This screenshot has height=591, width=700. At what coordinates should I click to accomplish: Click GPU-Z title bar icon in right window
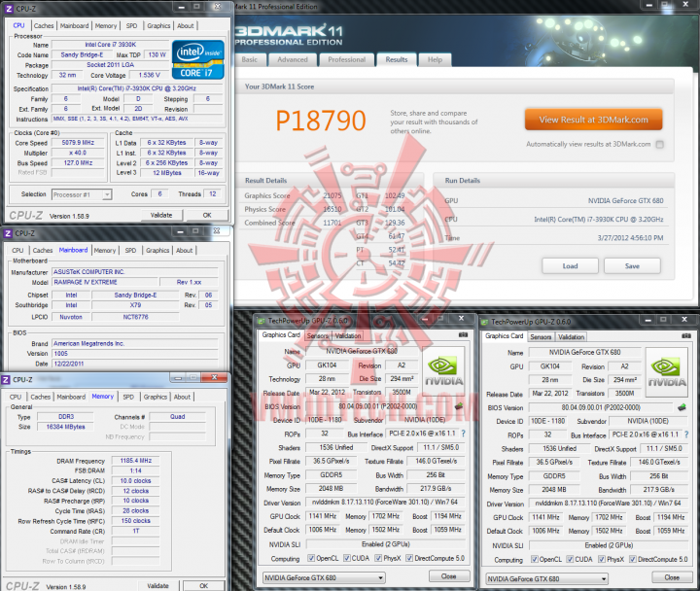tap(484, 322)
